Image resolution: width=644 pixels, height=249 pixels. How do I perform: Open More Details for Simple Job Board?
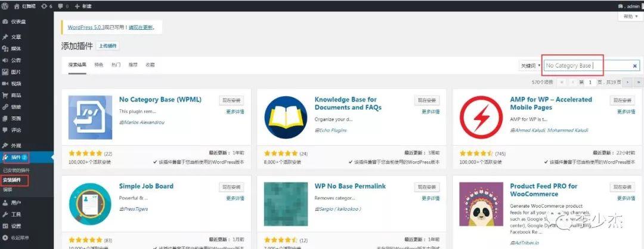click(x=235, y=198)
